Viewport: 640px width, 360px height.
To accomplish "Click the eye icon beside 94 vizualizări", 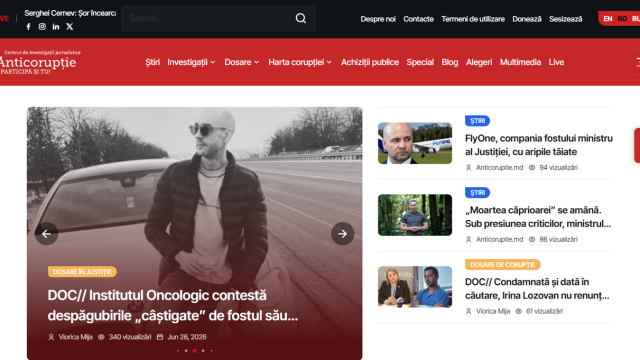I will [532, 168].
